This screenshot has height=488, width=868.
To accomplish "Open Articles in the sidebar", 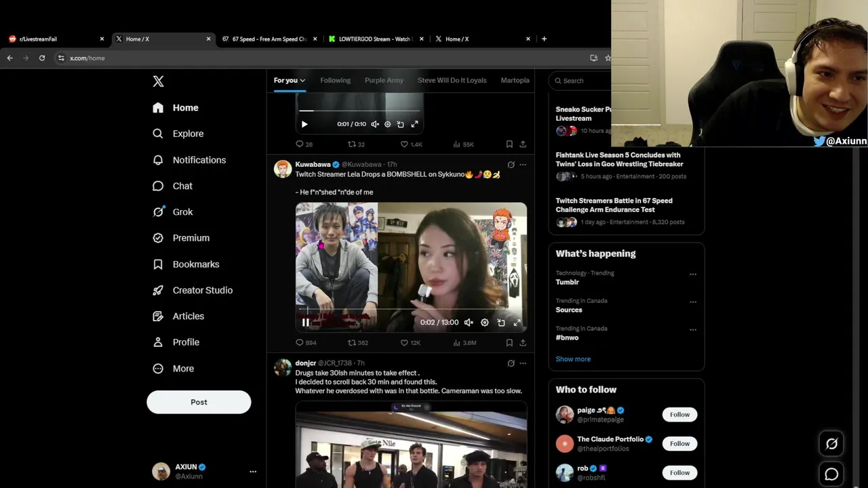I will tap(178, 316).
